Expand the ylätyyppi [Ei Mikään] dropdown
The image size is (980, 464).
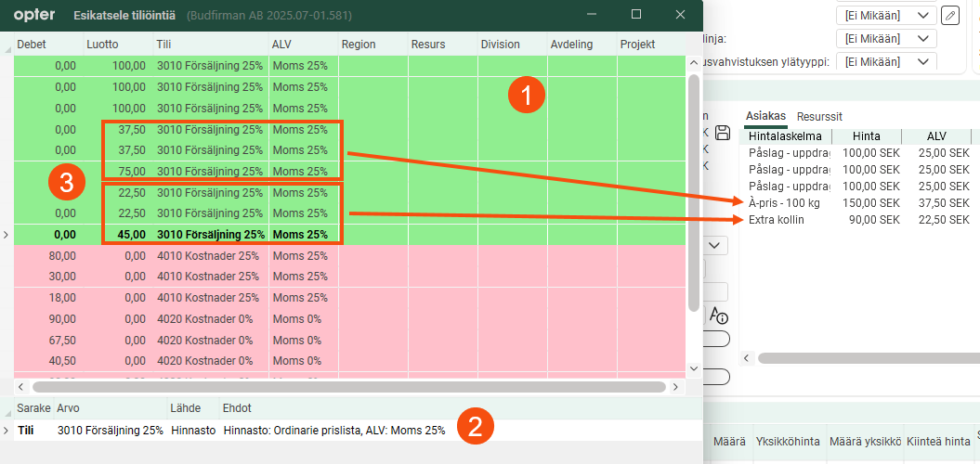885,62
